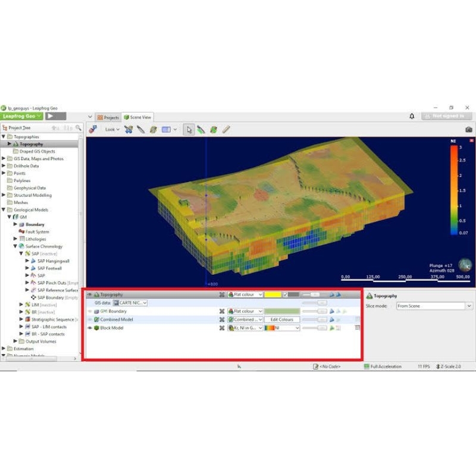476x476 pixels.
Task: Switch to the Projects tab
Action: click(108, 117)
